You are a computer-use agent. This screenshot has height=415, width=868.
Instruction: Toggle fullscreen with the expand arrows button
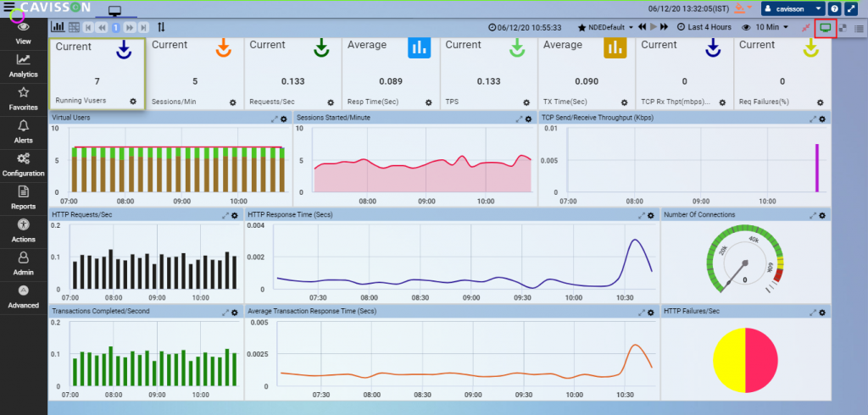click(851, 8)
